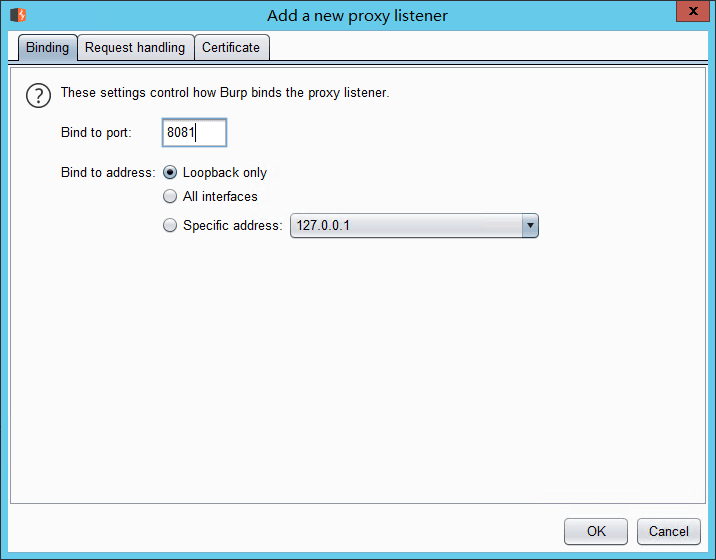Click the dialog title bar text

(x=358, y=16)
